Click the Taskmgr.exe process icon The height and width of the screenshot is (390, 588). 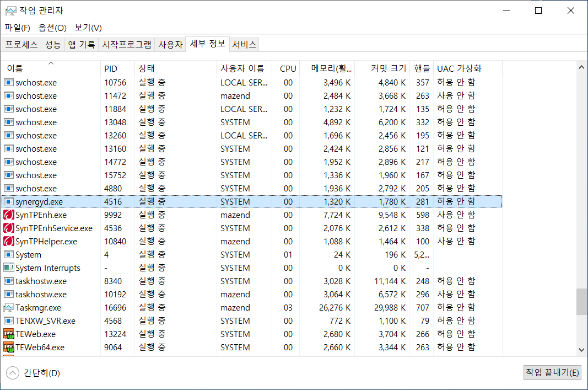(9, 308)
